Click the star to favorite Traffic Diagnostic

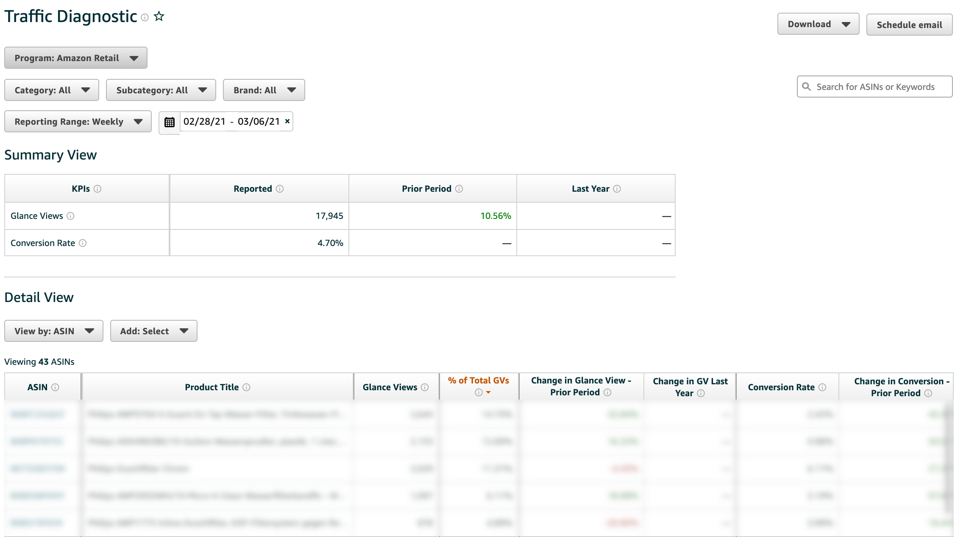[x=159, y=16]
